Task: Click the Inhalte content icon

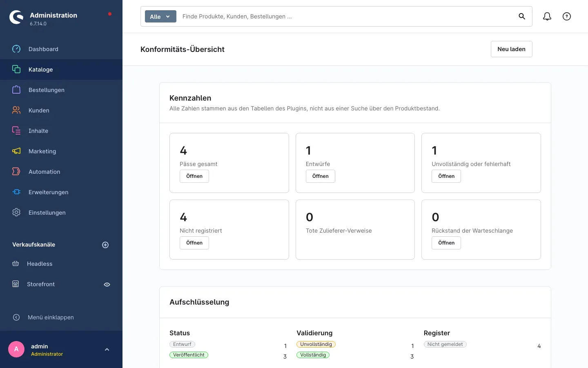Action: pos(16,131)
